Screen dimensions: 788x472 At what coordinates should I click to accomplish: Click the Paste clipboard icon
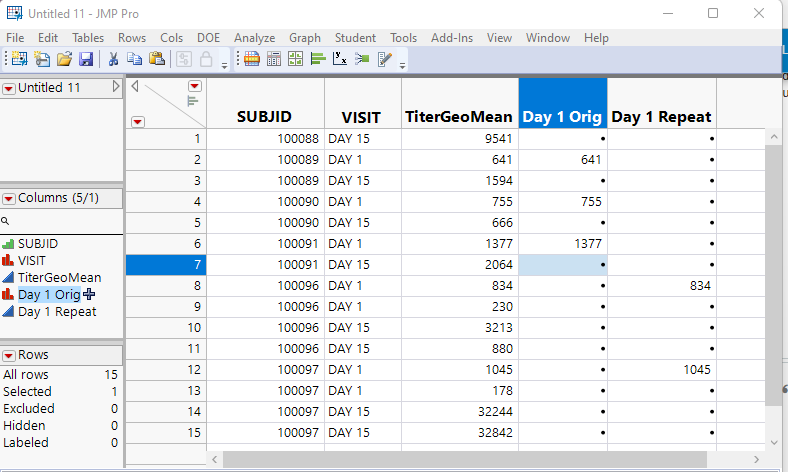pos(157,59)
